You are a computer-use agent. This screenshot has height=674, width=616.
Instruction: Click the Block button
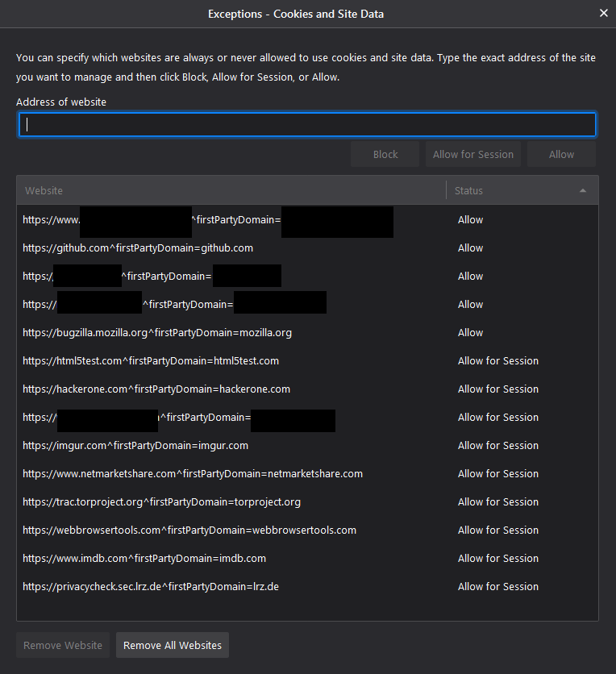[x=385, y=154]
